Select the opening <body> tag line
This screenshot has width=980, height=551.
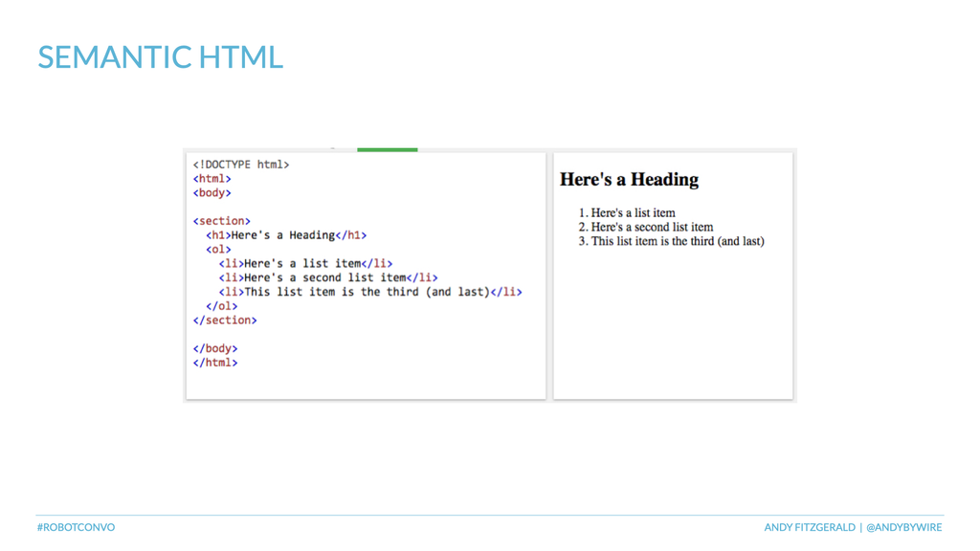tap(212, 193)
